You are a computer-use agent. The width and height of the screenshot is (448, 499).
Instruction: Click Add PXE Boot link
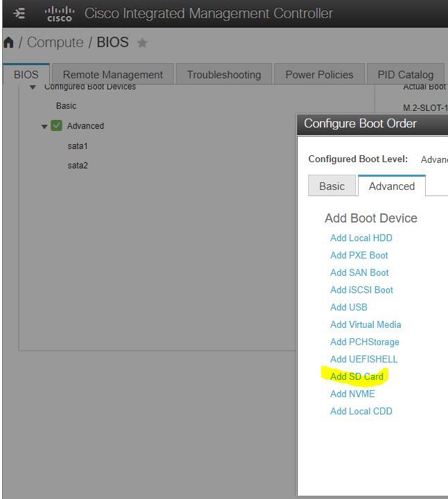coord(359,255)
